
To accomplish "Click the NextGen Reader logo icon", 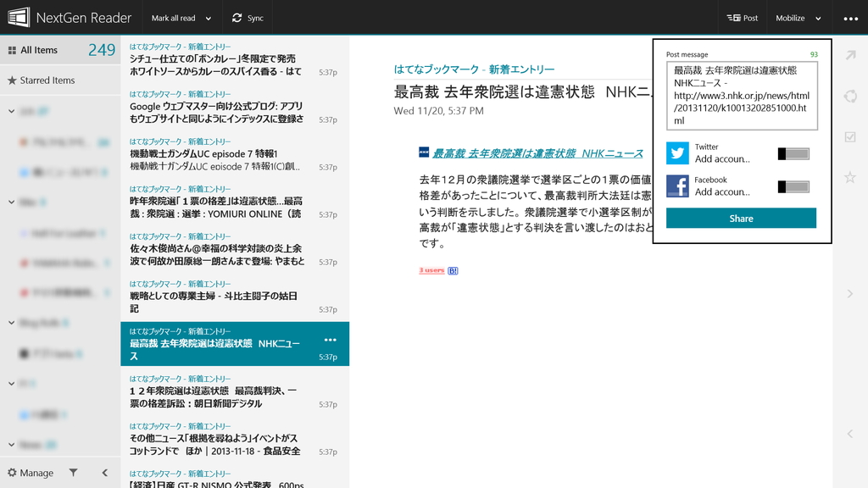I will (x=20, y=16).
